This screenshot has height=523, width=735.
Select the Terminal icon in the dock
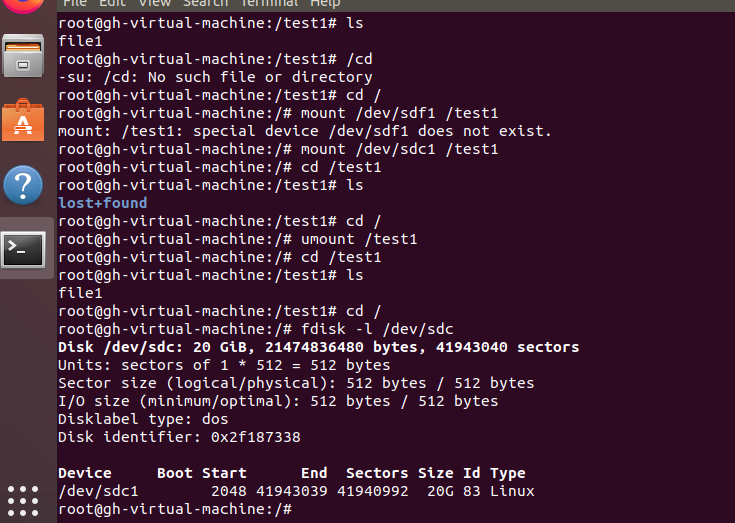pyautogui.click(x=23, y=250)
